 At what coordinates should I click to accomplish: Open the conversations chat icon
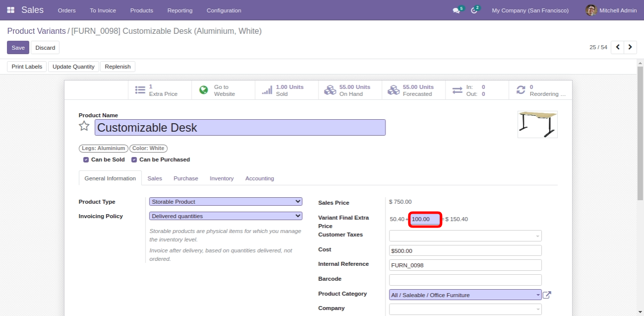tap(456, 10)
